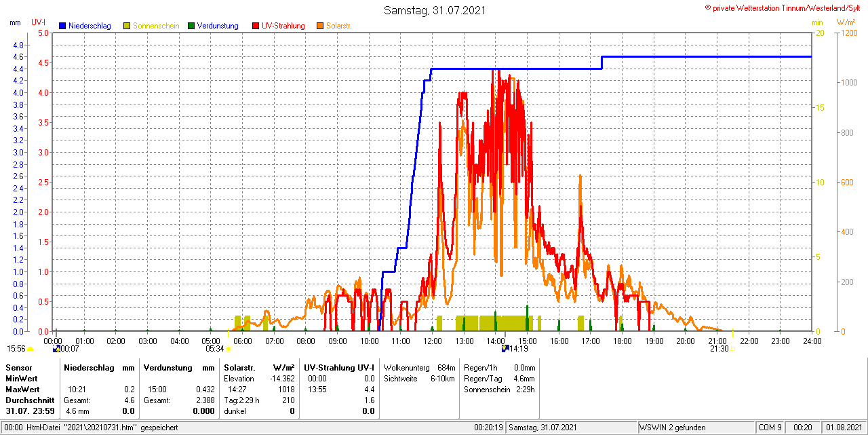Image resolution: width=868 pixels, height=435 pixels.
Task: Click the moon icon beside 14:19
Action: coord(505,348)
